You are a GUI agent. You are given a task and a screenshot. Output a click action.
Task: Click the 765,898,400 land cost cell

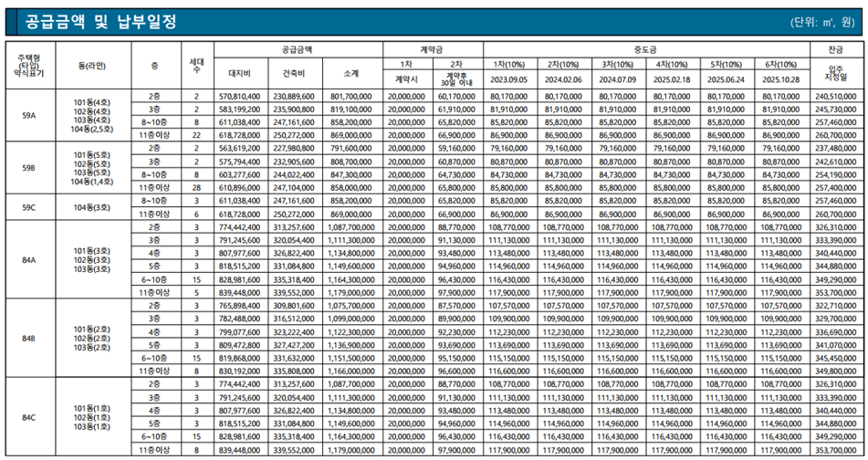(240, 306)
